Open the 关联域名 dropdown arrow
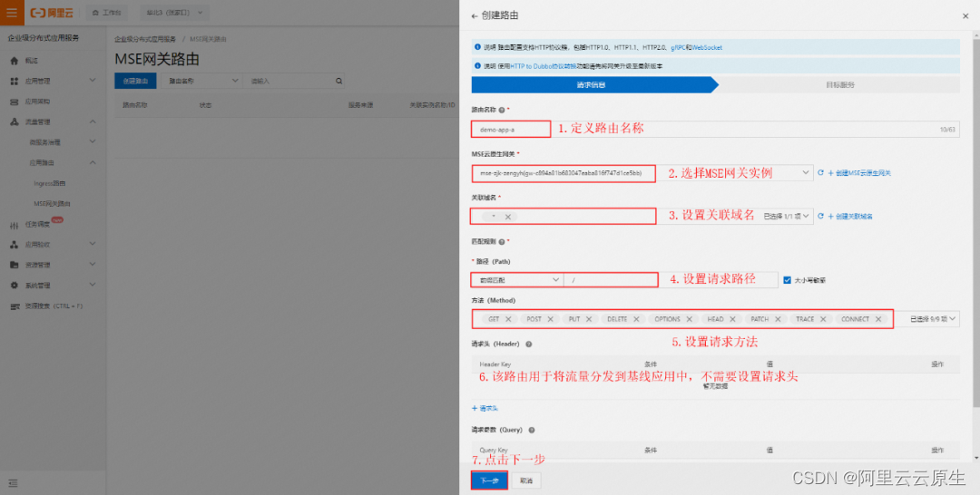The width and height of the screenshot is (980, 495). (806, 216)
